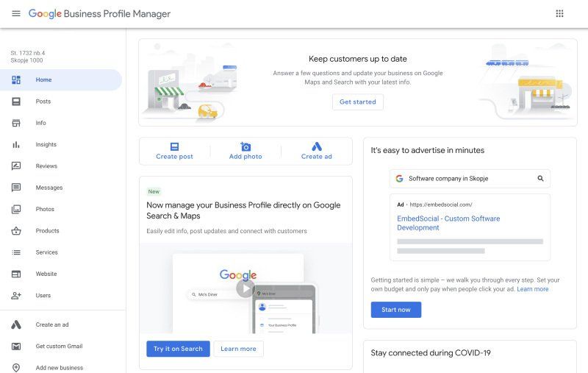
Task: Click the Add photo label
Action: [245, 157]
